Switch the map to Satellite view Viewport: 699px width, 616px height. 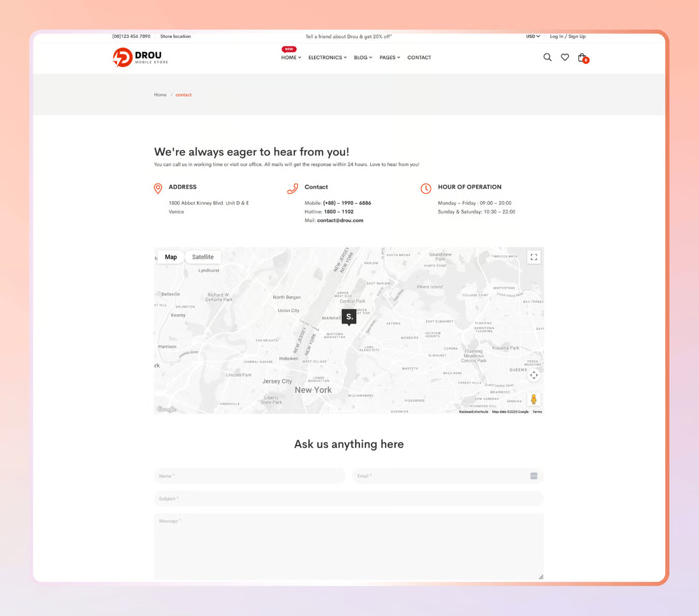[203, 256]
